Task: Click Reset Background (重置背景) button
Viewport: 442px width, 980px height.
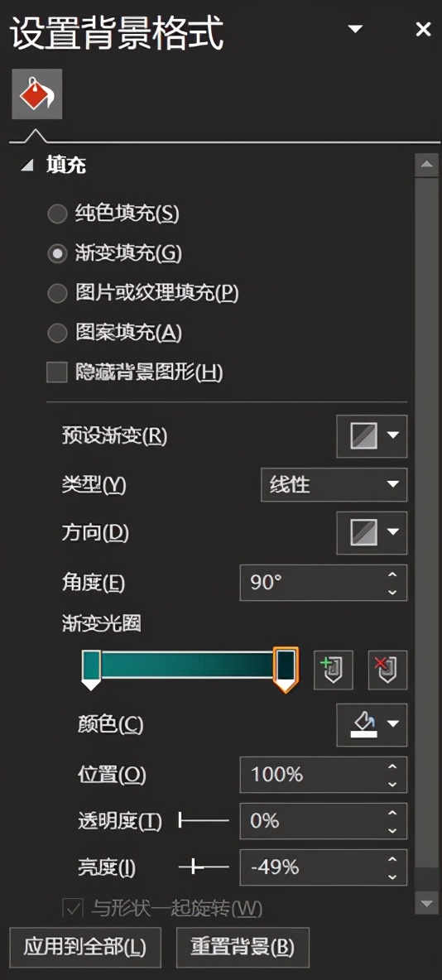Action: pyautogui.click(x=243, y=948)
